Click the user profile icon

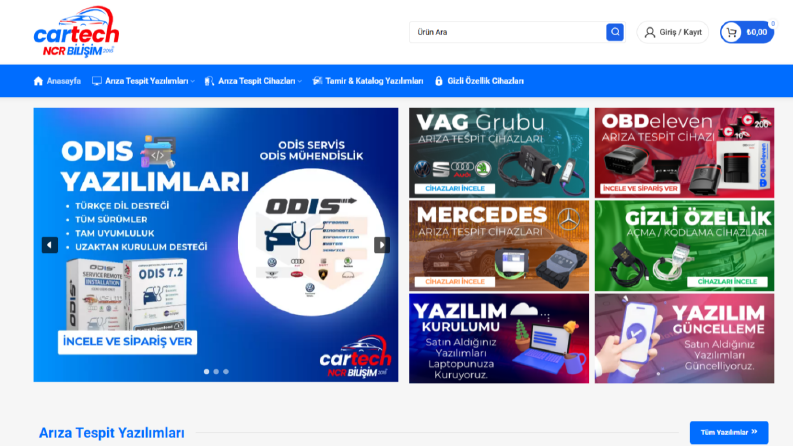649,32
